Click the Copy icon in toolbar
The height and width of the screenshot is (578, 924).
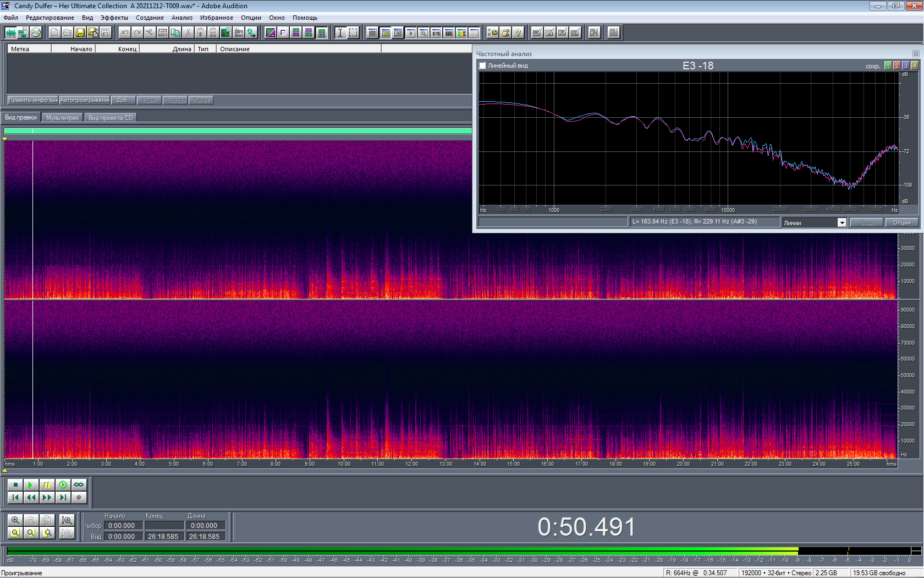[175, 32]
